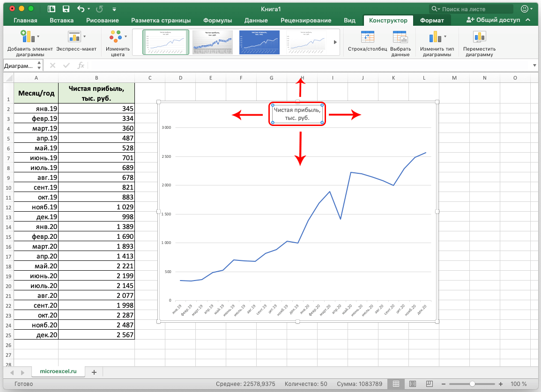
Task: Click the Save icon in title bar
Action: [x=66, y=9]
